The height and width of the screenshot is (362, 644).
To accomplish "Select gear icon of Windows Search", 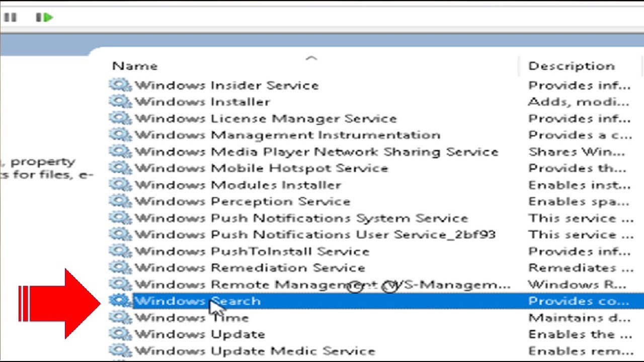I will 120,301.
